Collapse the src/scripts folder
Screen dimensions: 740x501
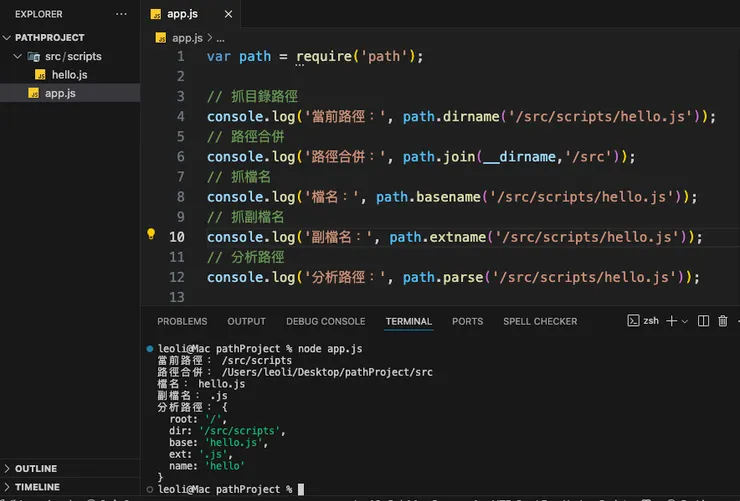coord(18,56)
